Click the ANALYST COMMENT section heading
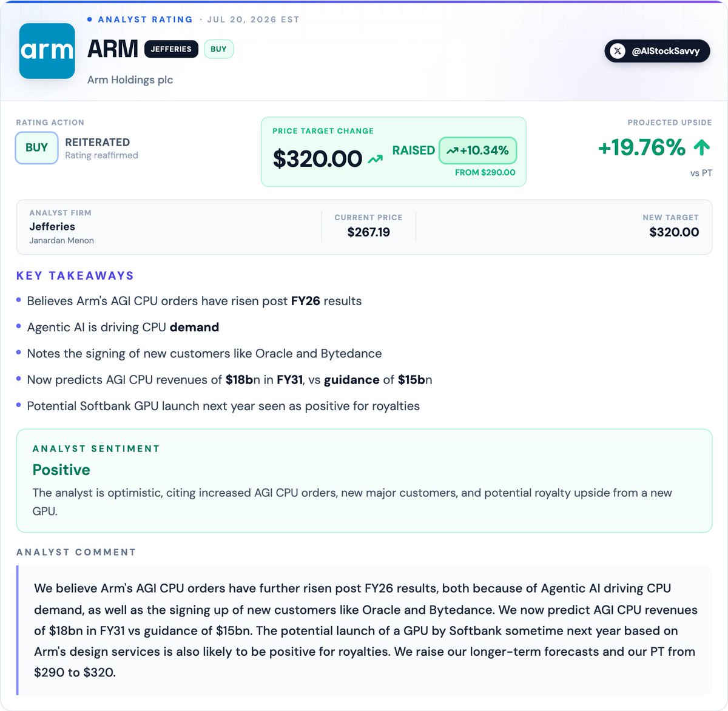 76,552
